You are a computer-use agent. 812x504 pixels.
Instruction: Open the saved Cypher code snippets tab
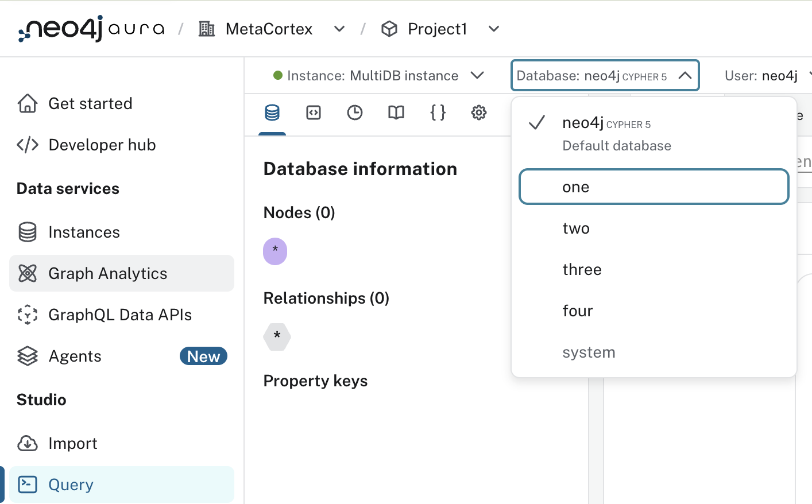coord(314,113)
